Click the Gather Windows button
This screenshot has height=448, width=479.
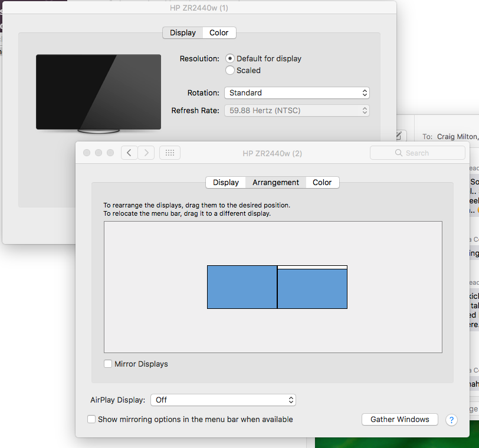[x=400, y=419]
